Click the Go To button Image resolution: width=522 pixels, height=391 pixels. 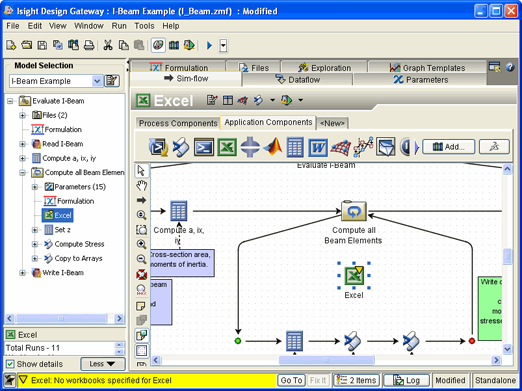pyautogui.click(x=291, y=380)
